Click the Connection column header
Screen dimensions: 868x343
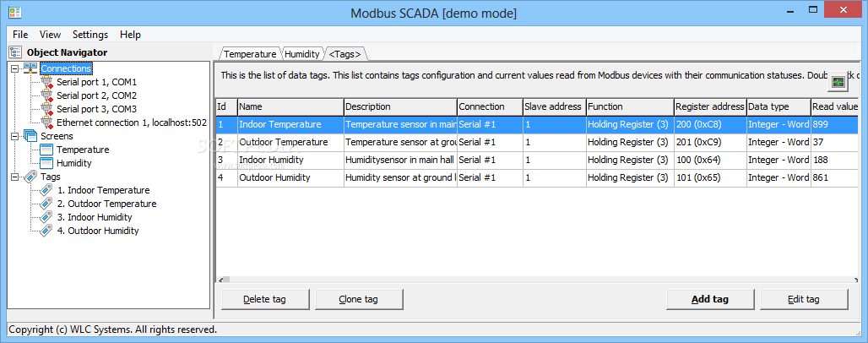click(490, 106)
